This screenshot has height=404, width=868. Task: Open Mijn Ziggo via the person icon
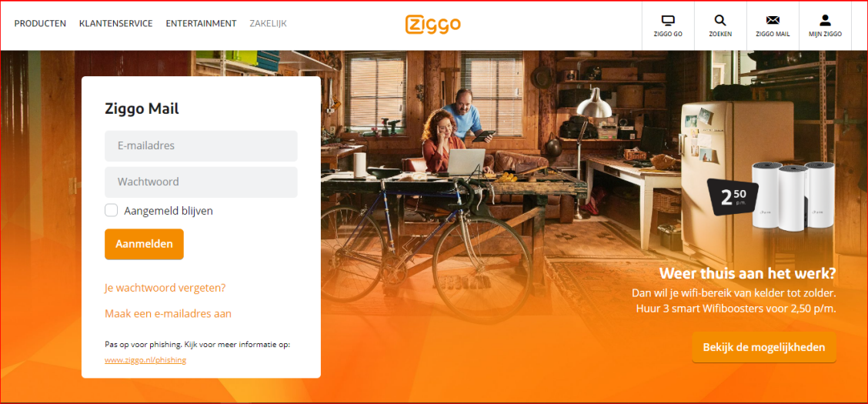(x=826, y=21)
